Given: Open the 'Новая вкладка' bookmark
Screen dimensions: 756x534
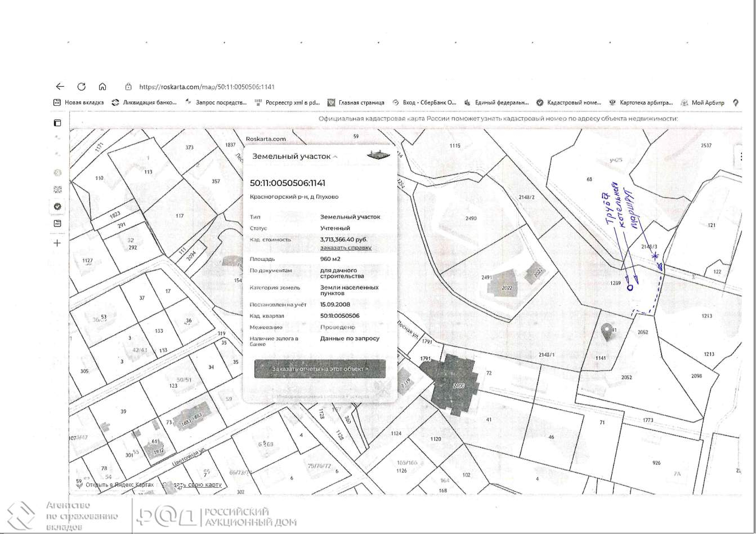Looking at the screenshot, I should pyautogui.click(x=79, y=103).
